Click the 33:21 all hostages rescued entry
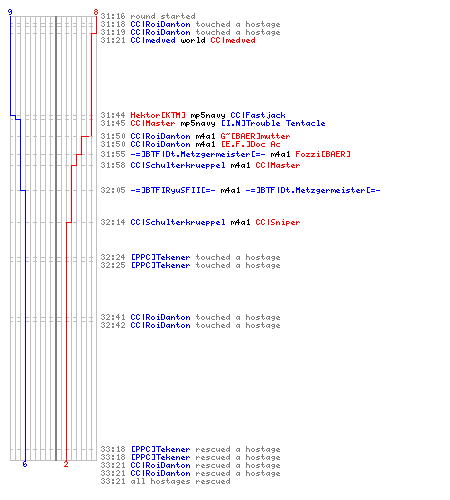 click(165, 481)
